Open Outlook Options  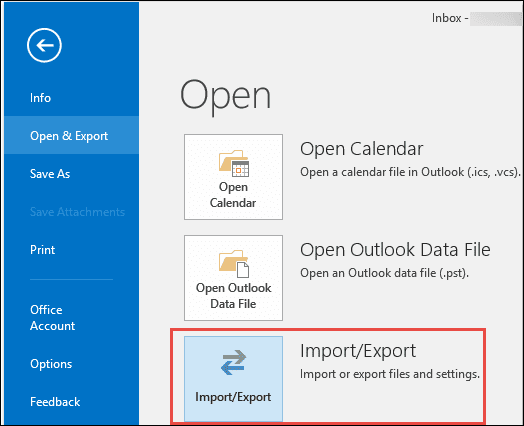click(x=51, y=364)
